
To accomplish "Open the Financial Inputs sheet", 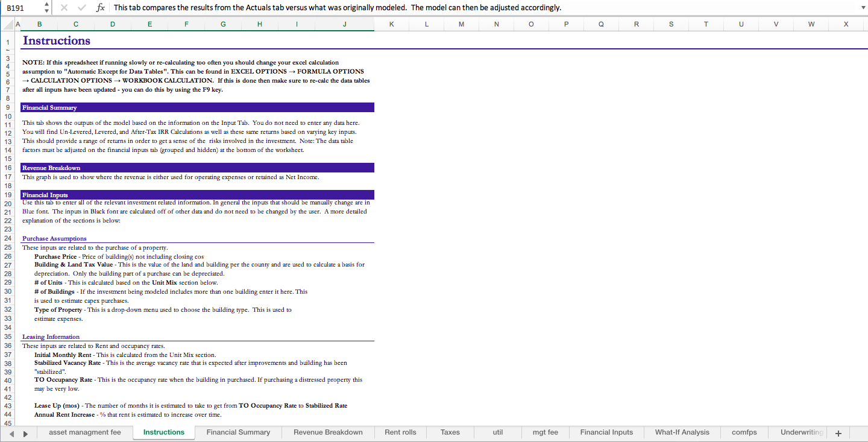I will [x=606, y=432].
